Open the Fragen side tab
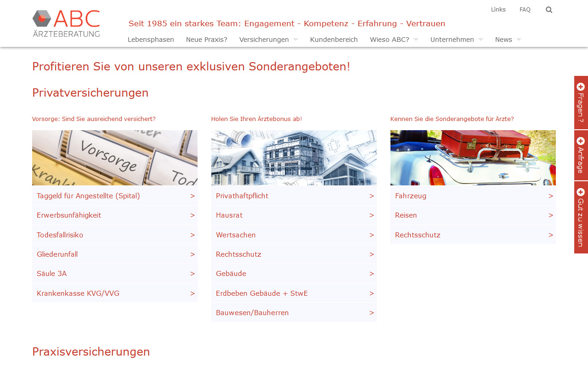Viewport: 588px width, 368px height. 581,103
